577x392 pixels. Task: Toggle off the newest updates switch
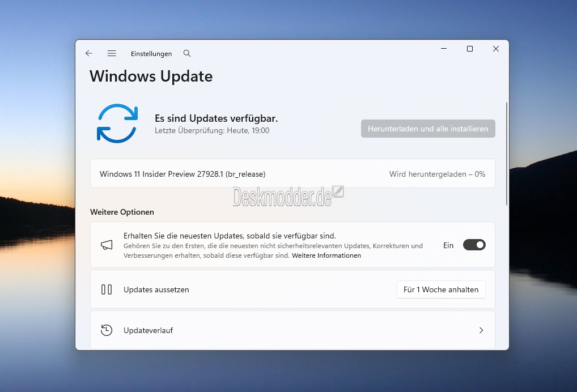point(474,245)
